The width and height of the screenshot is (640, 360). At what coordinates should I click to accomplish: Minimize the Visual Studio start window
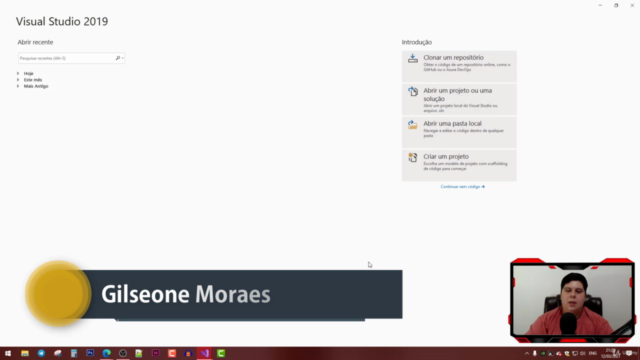pos(600,5)
